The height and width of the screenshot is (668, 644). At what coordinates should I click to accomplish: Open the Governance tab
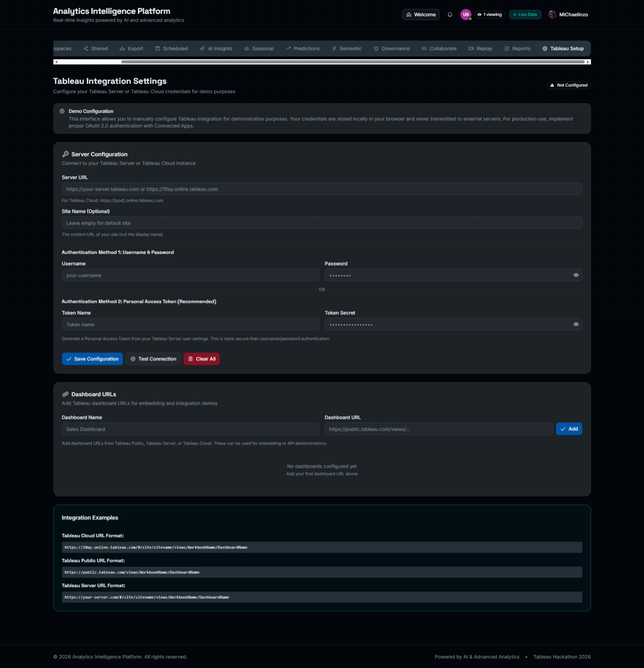(391, 49)
